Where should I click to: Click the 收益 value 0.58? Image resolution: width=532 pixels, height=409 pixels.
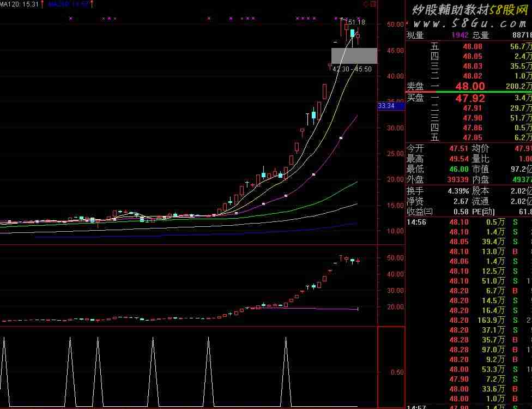pos(461,212)
